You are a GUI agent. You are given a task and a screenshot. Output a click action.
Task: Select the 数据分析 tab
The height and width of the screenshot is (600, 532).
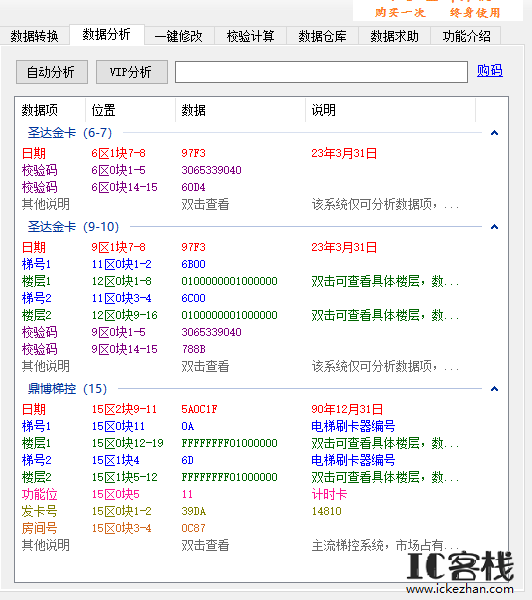(106, 34)
